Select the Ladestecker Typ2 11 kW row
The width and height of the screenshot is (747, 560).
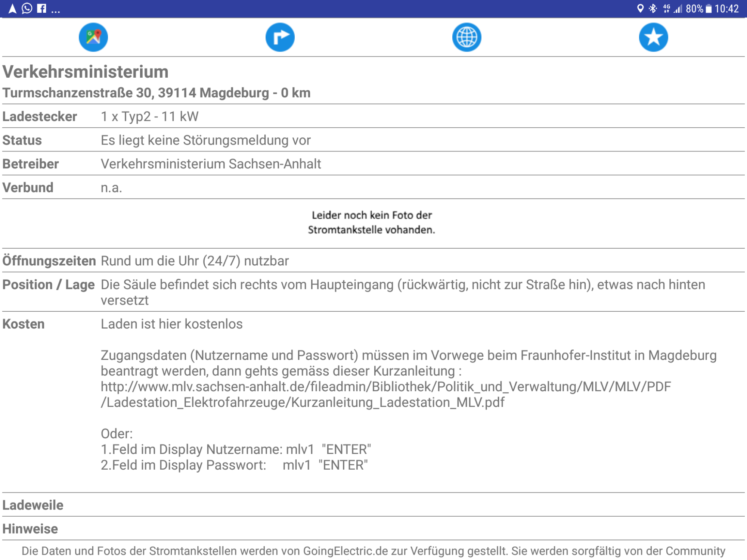tap(149, 116)
